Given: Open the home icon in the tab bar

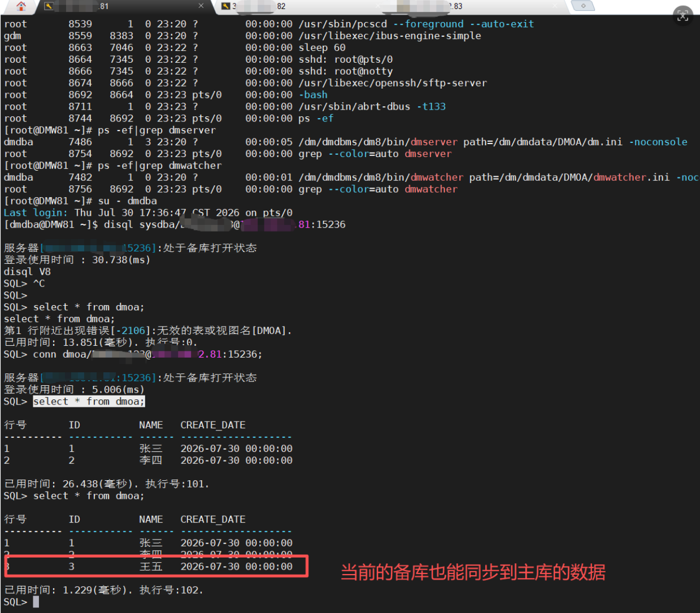Looking at the screenshot, I should tap(21, 6).
